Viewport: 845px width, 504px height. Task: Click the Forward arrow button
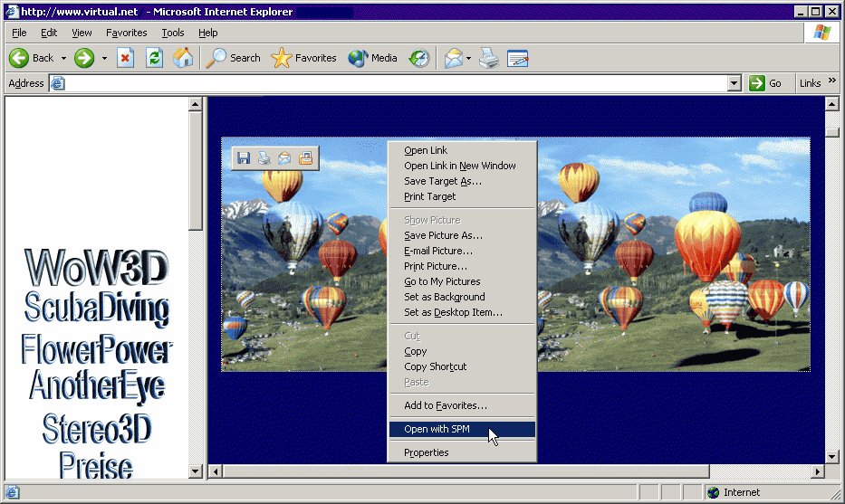(x=84, y=58)
